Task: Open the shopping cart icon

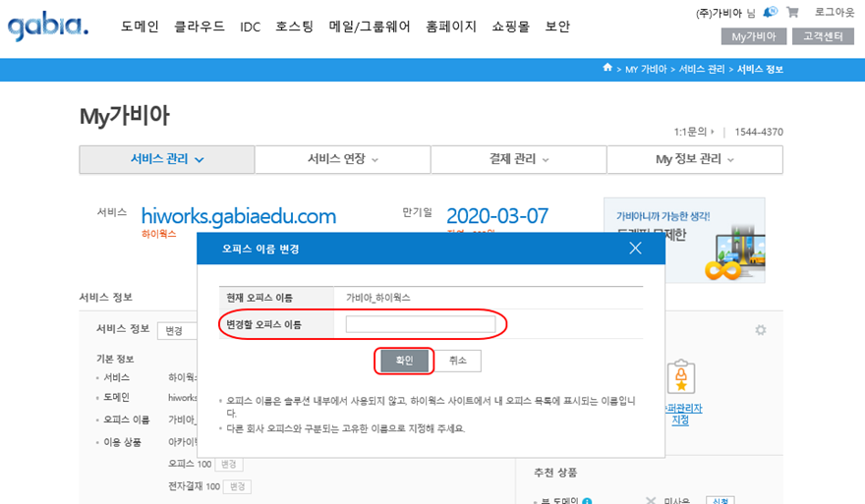Action: coord(792,12)
